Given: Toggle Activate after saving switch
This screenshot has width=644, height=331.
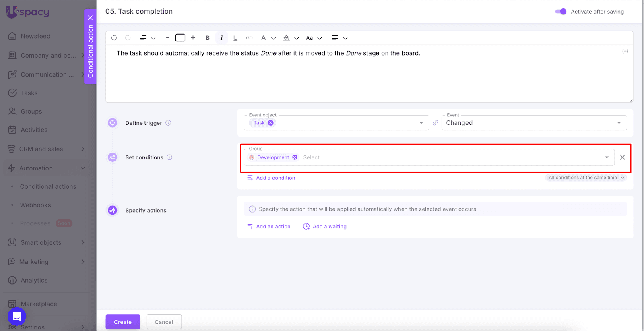Looking at the screenshot, I should (x=561, y=12).
